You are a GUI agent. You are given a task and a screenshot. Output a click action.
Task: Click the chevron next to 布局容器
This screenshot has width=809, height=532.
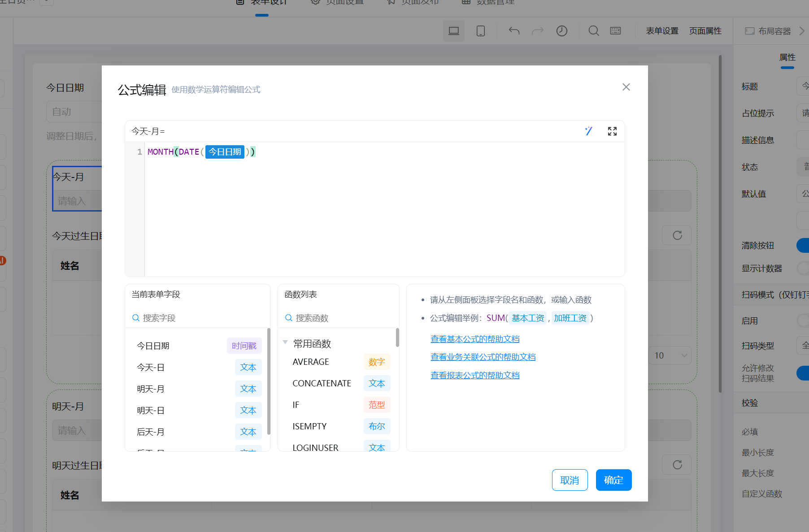click(x=802, y=31)
